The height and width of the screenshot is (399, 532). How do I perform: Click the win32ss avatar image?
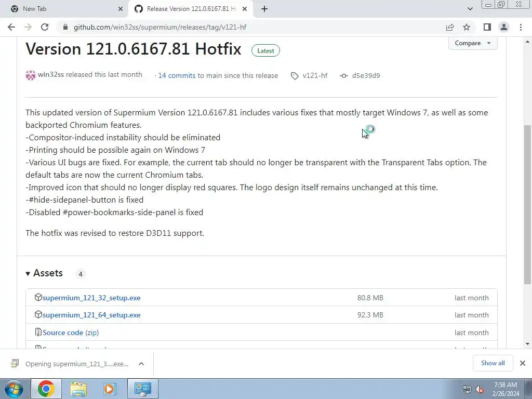[x=31, y=75]
